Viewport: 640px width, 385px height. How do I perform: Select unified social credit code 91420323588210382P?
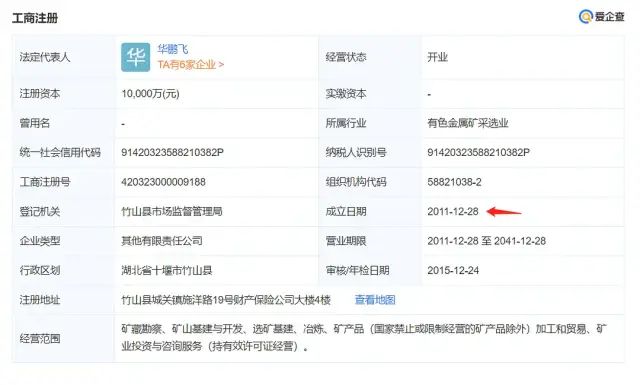point(172,153)
